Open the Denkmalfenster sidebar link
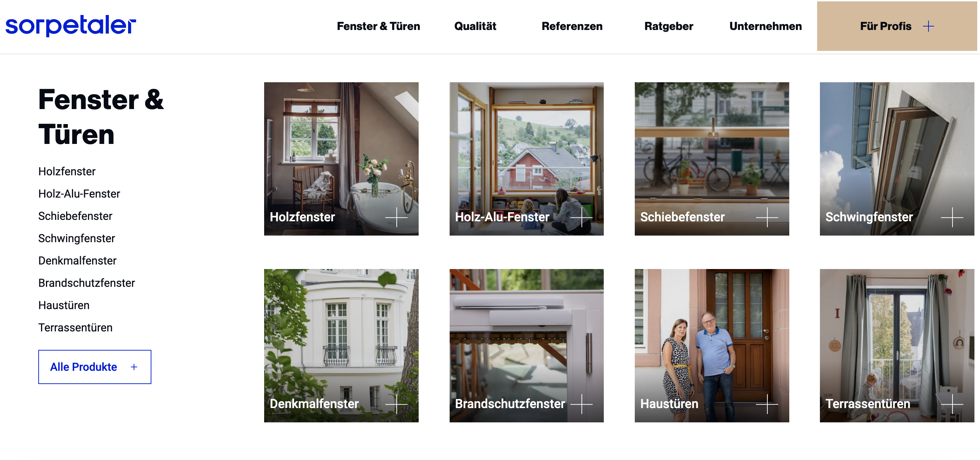980x460 pixels. pyautogui.click(x=77, y=261)
